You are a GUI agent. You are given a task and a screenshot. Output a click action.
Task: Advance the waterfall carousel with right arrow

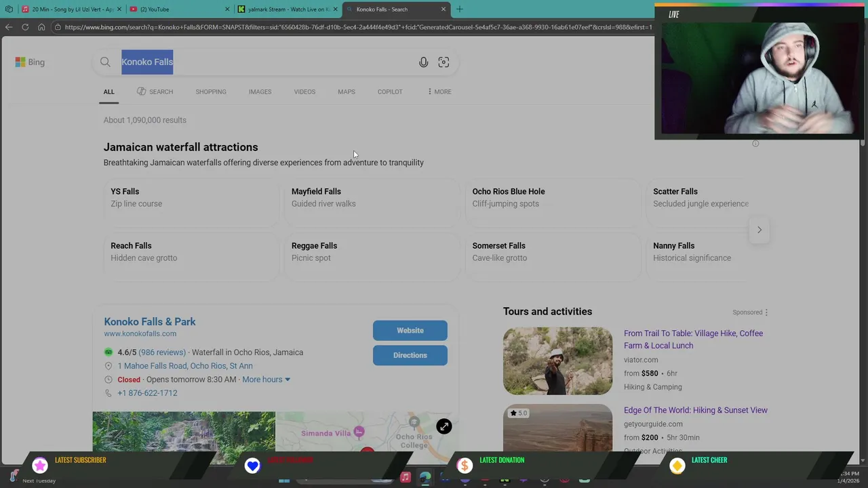click(x=759, y=230)
